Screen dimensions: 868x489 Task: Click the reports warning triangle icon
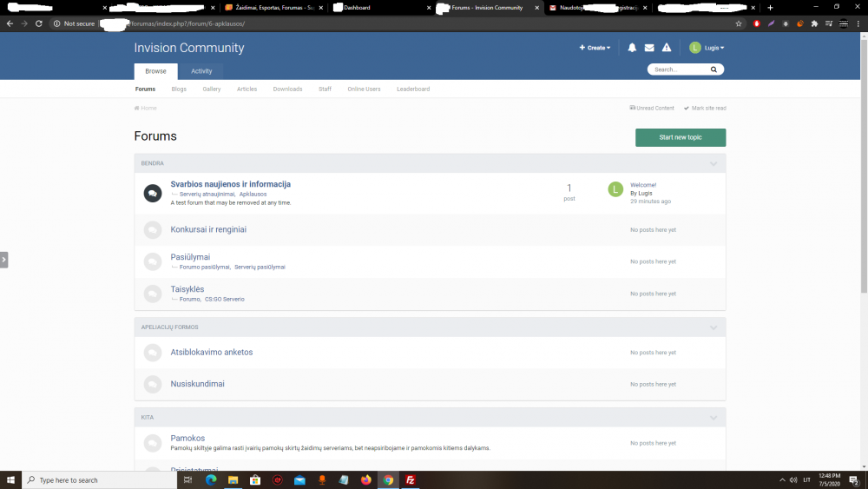click(x=667, y=48)
